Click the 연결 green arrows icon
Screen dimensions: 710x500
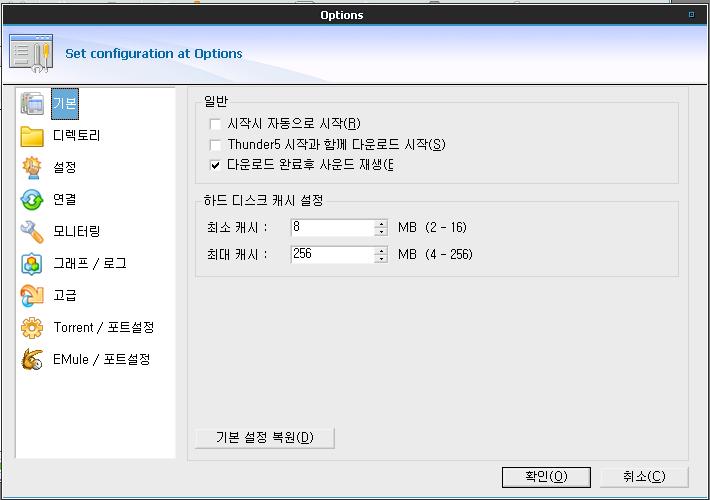pyautogui.click(x=32, y=200)
